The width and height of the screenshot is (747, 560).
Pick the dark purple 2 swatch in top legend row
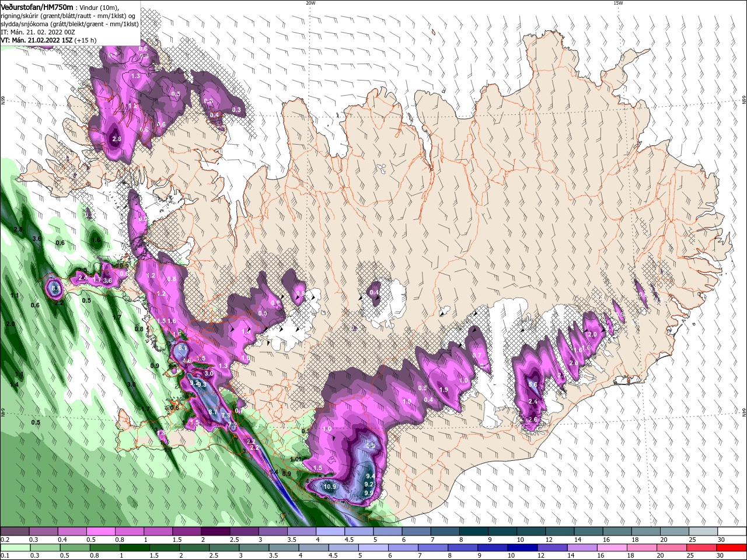[215, 531]
